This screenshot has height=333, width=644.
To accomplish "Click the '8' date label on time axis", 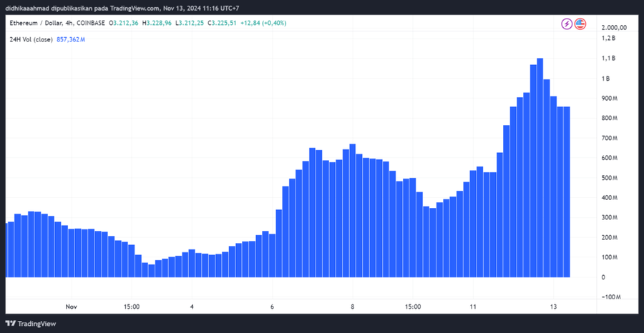I will (352, 307).
